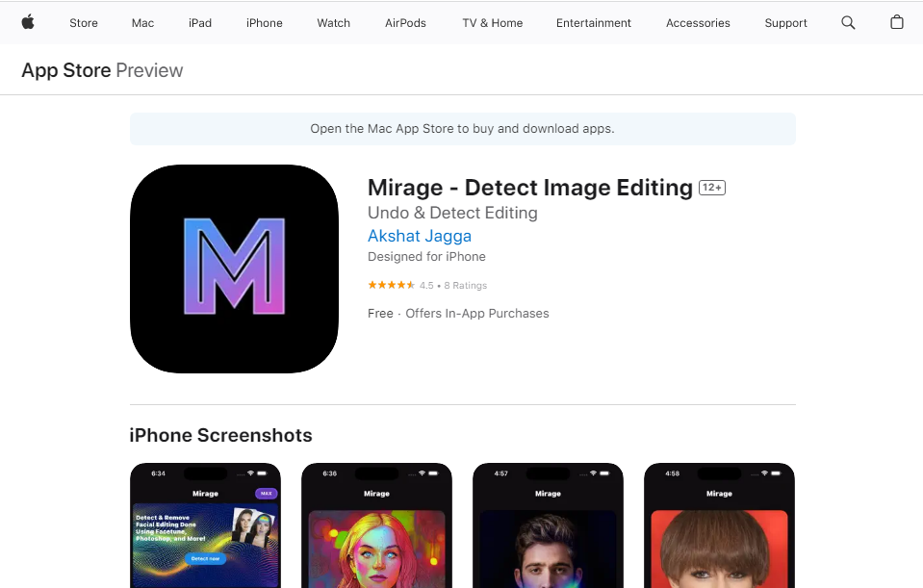The width and height of the screenshot is (923, 588).
Task: Click the Mirage app icon
Action: point(234,268)
